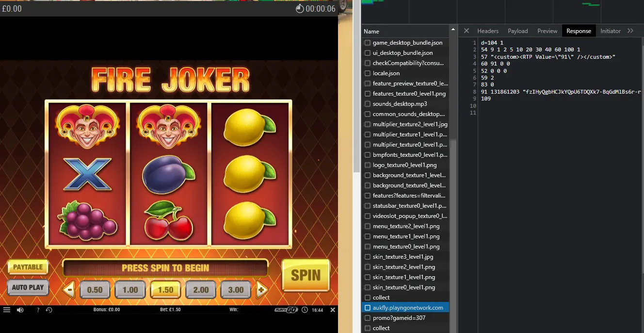644x333 pixels.
Task: Click file icon of skin_texture2_level1.png row
Action: click(x=368, y=267)
